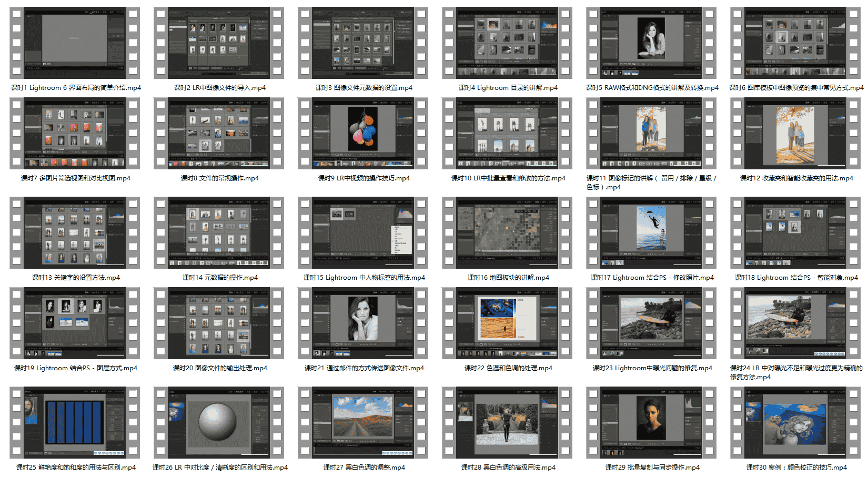Select thumbnail of 课时3 图像文件元数据的设置.mp4
The height and width of the screenshot is (477, 868).
point(363,43)
